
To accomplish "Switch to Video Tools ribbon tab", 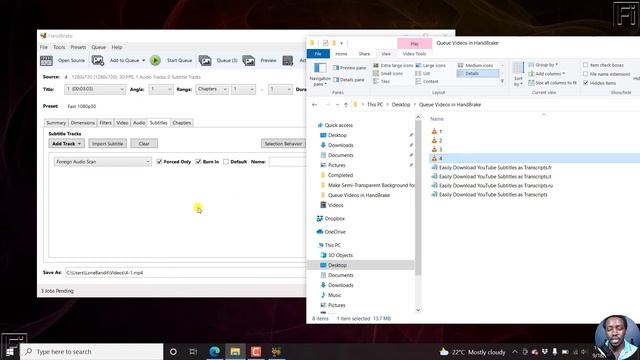I will point(414,54).
